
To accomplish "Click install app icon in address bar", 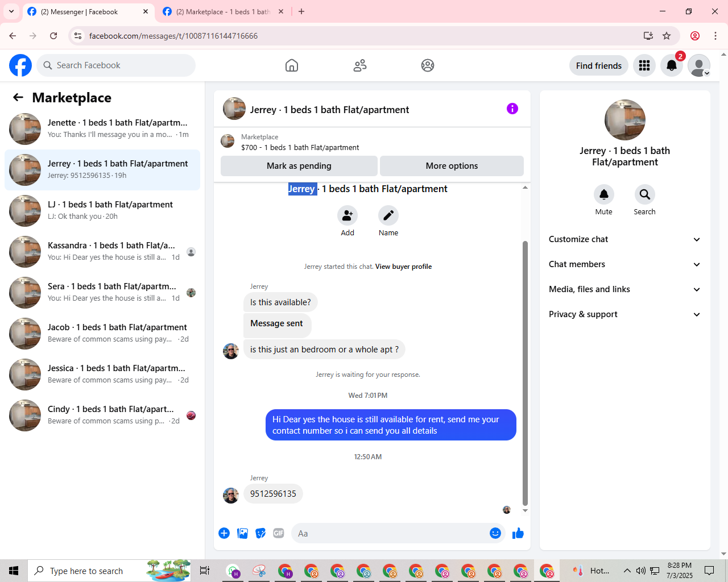I will click(x=648, y=36).
